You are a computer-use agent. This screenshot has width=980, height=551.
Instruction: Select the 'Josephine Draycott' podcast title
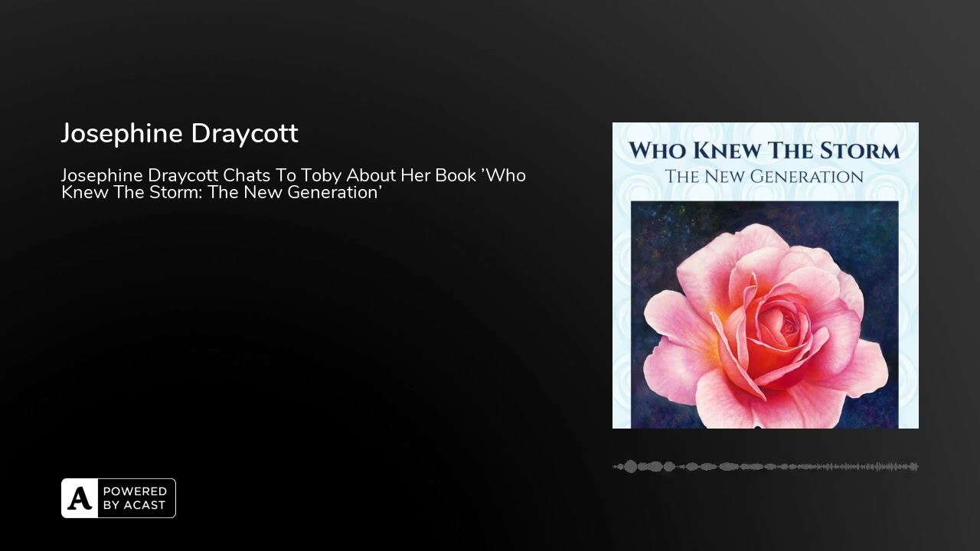(x=179, y=133)
